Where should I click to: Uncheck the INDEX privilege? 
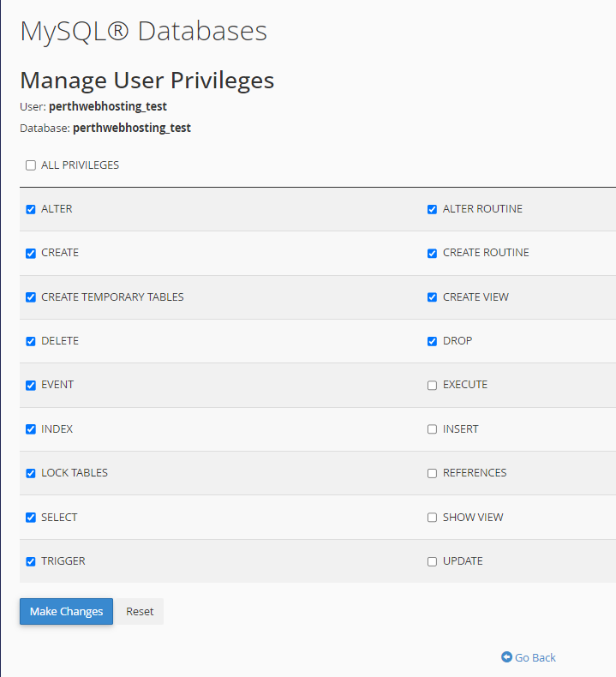(x=31, y=429)
